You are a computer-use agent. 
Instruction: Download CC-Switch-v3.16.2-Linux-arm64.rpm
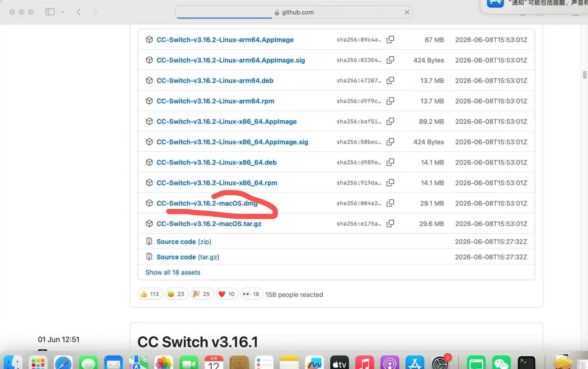[215, 101]
